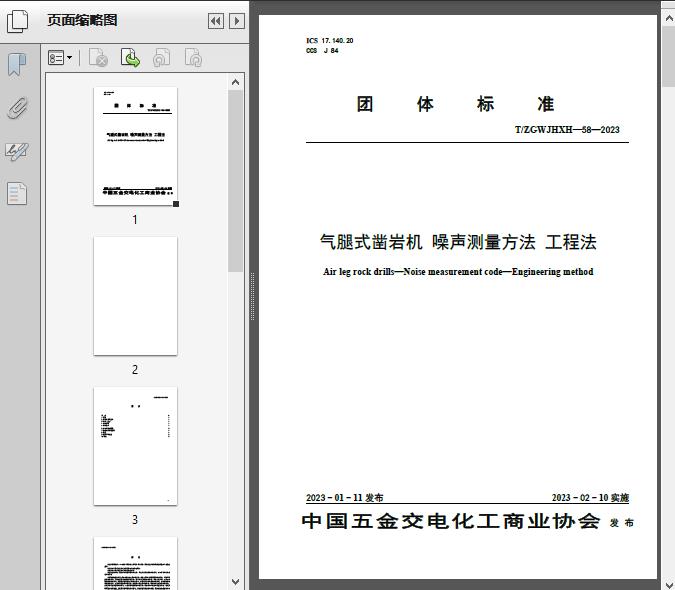Click the pane splitter grip handle
The width and height of the screenshot is (675, 590).
tap(253, 297)
